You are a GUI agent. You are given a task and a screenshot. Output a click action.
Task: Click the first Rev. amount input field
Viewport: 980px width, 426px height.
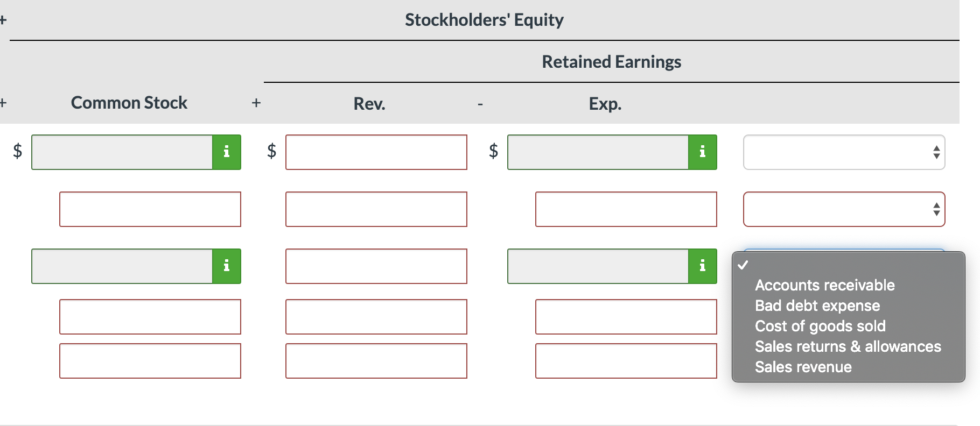(x=376, y=152)
